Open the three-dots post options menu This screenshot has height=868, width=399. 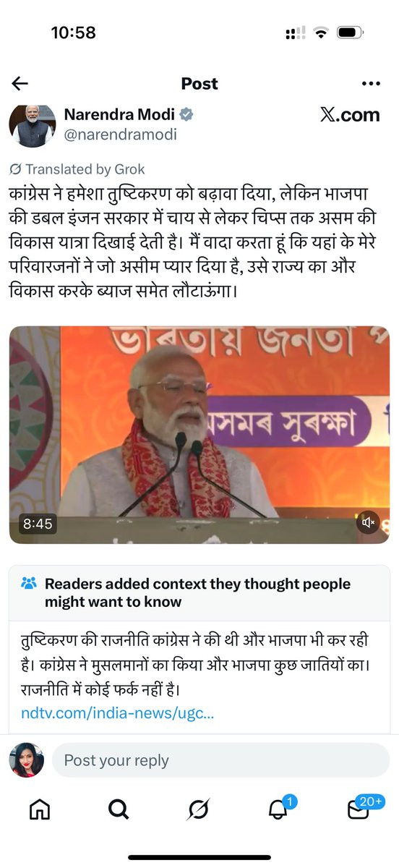[x=370, y=84]
